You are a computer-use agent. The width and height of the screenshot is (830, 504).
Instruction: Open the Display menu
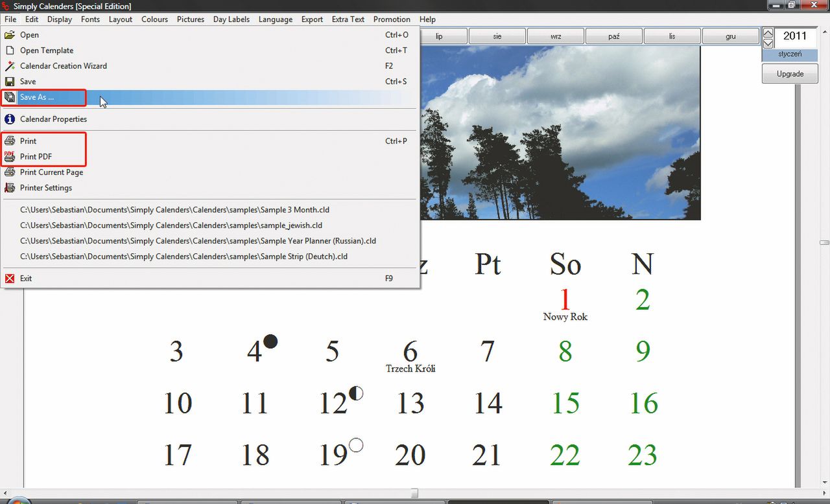pos(60,19)
